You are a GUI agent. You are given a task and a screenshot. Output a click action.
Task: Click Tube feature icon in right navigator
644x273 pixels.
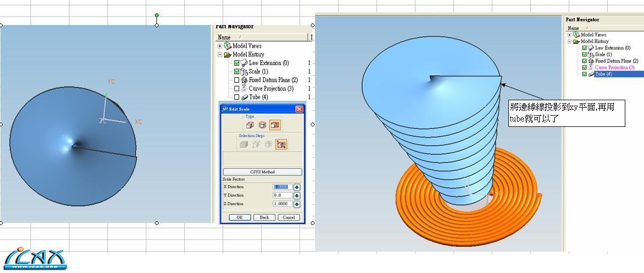tap(591, 74)
